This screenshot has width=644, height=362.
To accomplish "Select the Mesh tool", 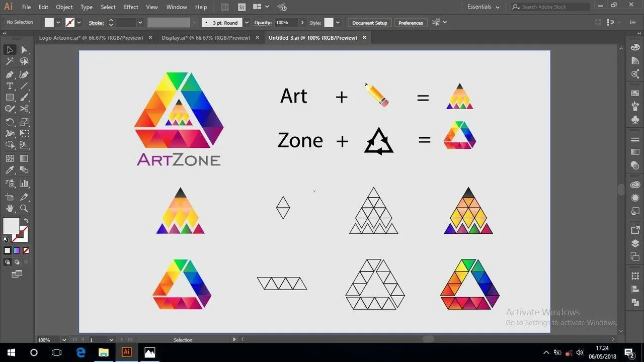I will [x=10, y=158].
